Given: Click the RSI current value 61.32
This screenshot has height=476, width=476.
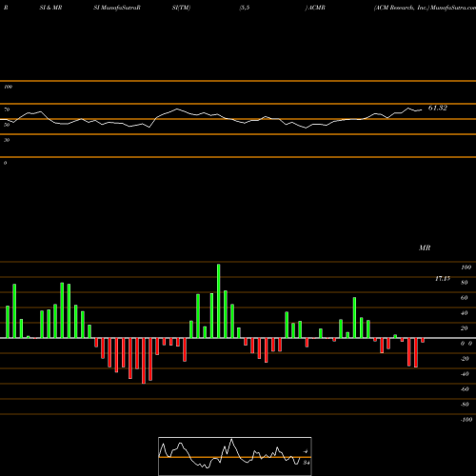Looking at the screenshot, I should 438,108.
